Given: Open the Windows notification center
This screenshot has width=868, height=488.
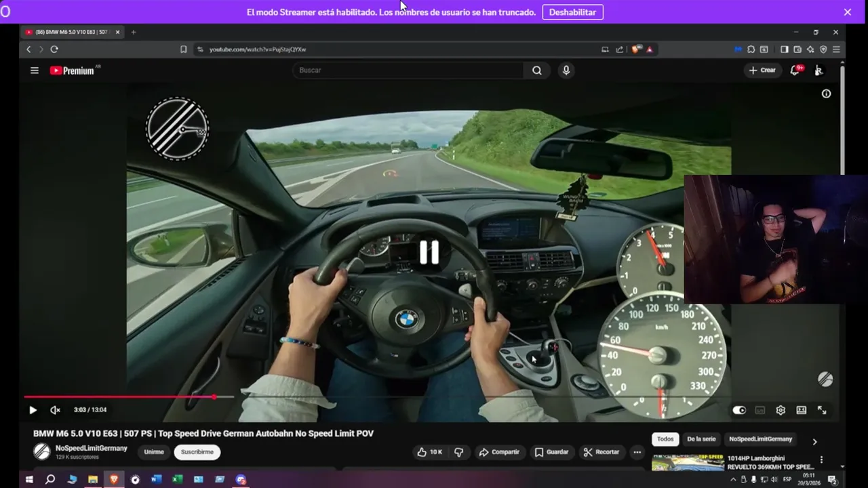Looking at the screenshot, I should (x=832, y=480).
